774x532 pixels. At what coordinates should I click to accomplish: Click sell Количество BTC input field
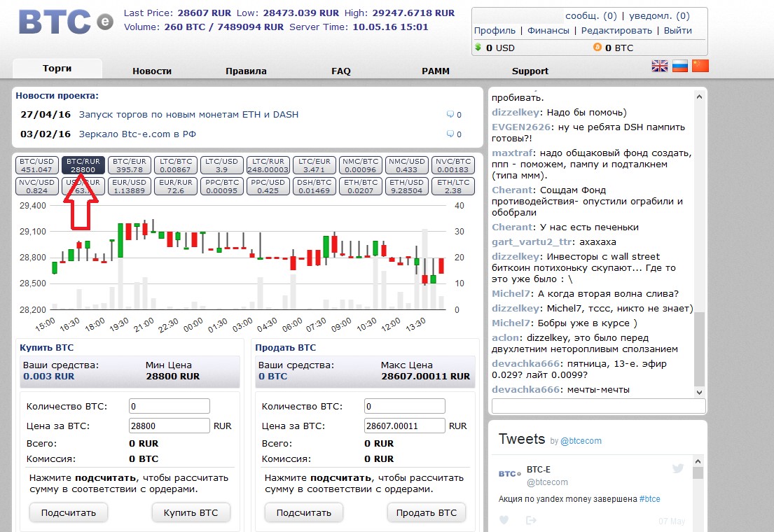pos(405,406)
